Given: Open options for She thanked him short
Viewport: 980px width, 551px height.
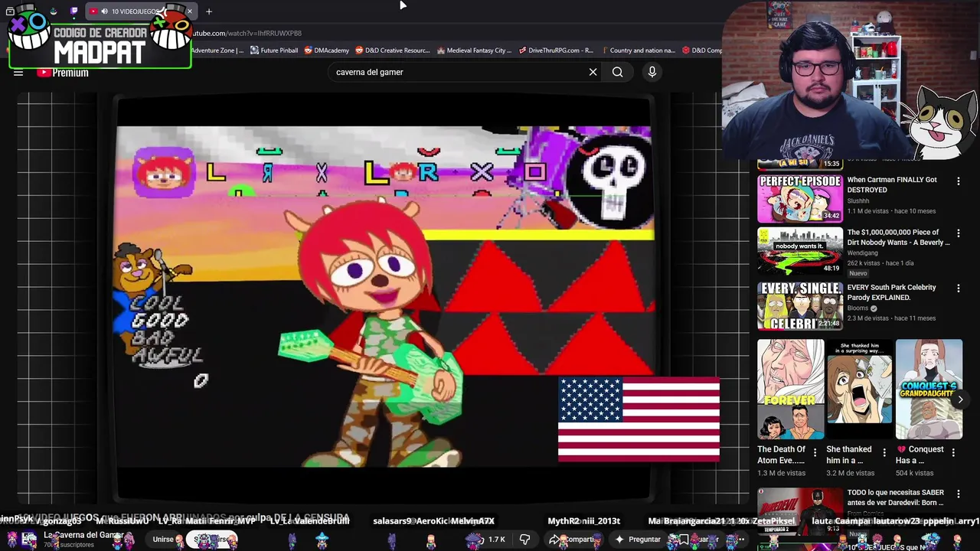Looking at the screenshot, I should tap(884, 452).
